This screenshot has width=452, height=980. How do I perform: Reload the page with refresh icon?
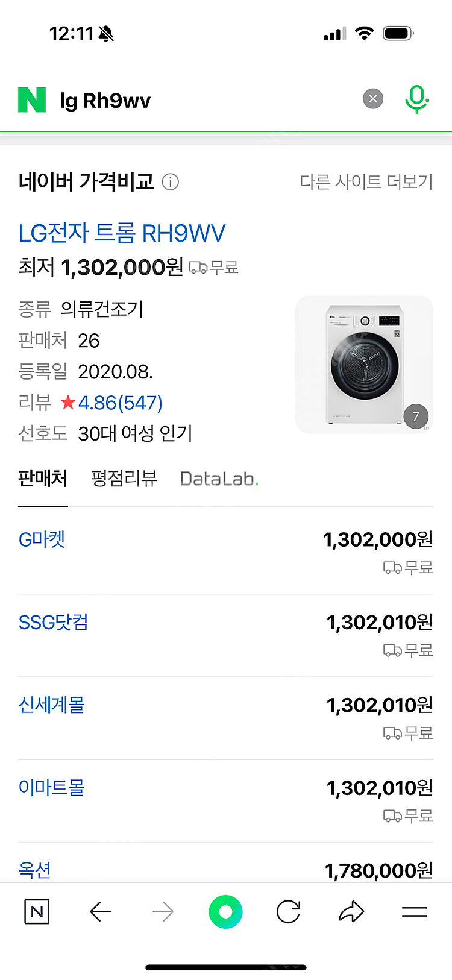(x=288, y=912)
